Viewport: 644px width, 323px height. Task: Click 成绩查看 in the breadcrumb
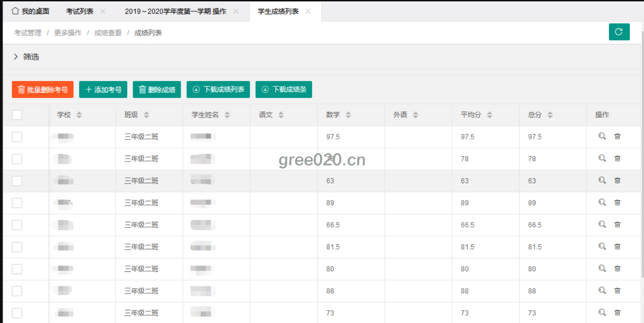(x=108, y=33)
